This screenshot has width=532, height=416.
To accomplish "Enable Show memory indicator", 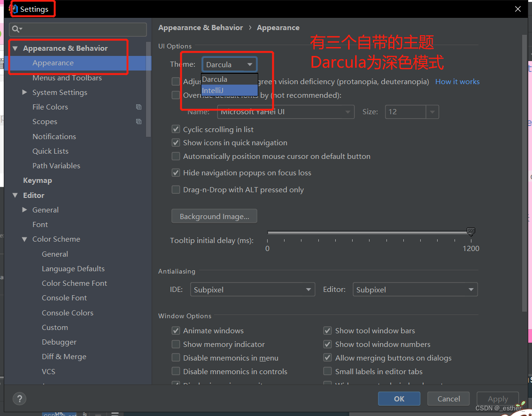I will 176,344.
